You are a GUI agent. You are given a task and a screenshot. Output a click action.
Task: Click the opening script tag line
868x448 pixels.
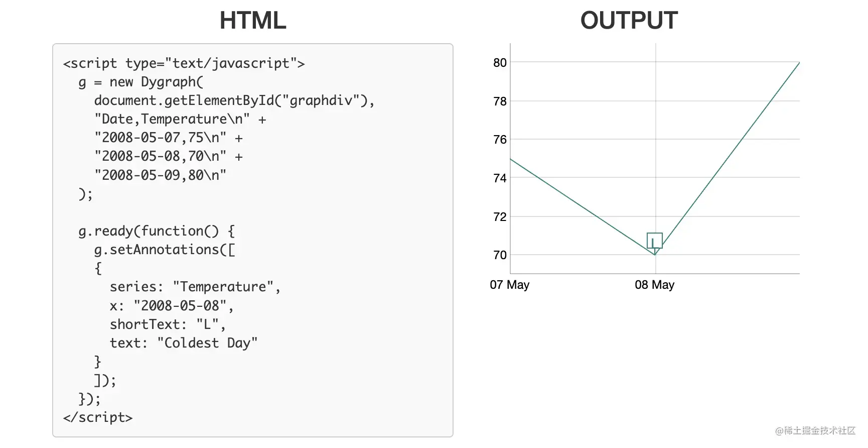click(184, 63)
